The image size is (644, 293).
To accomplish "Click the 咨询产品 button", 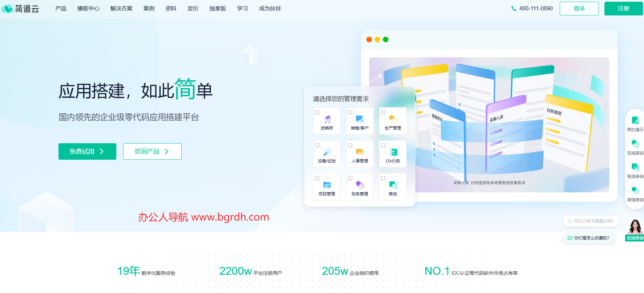I will pyautogui.click(x=152, y=151).
